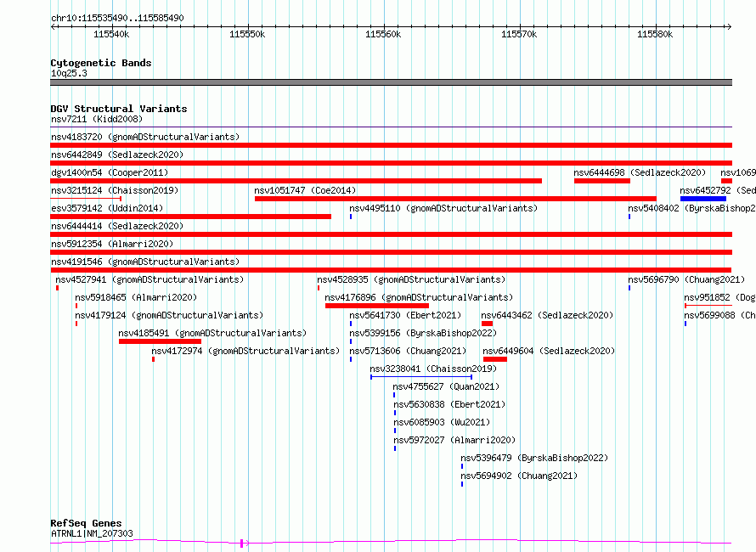Click the nsv5972027 (Almarri2020) label
The width and height of the screenshot is (756, 552).
(x=454, y=440)
